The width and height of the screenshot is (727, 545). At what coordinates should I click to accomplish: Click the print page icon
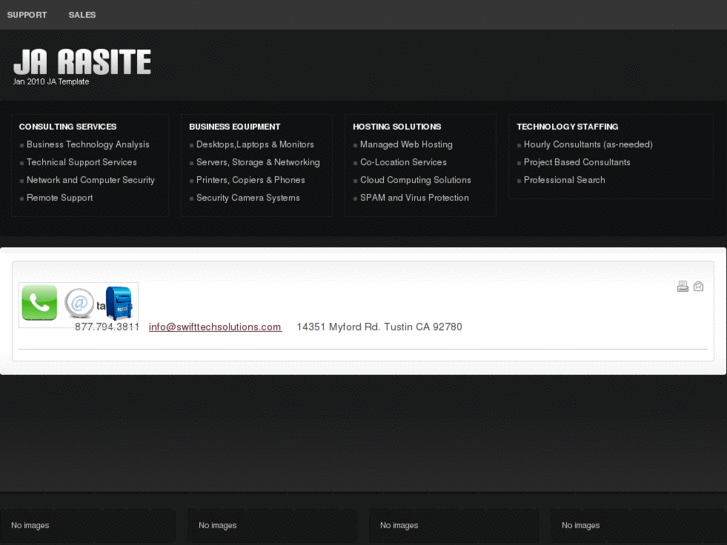coord(682,286)
